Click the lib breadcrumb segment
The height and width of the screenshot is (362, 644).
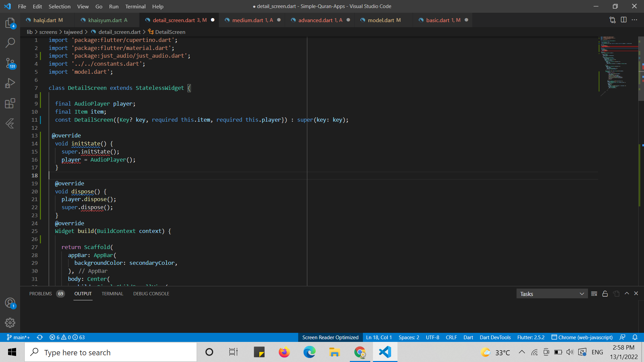click(x=30, y=32)
